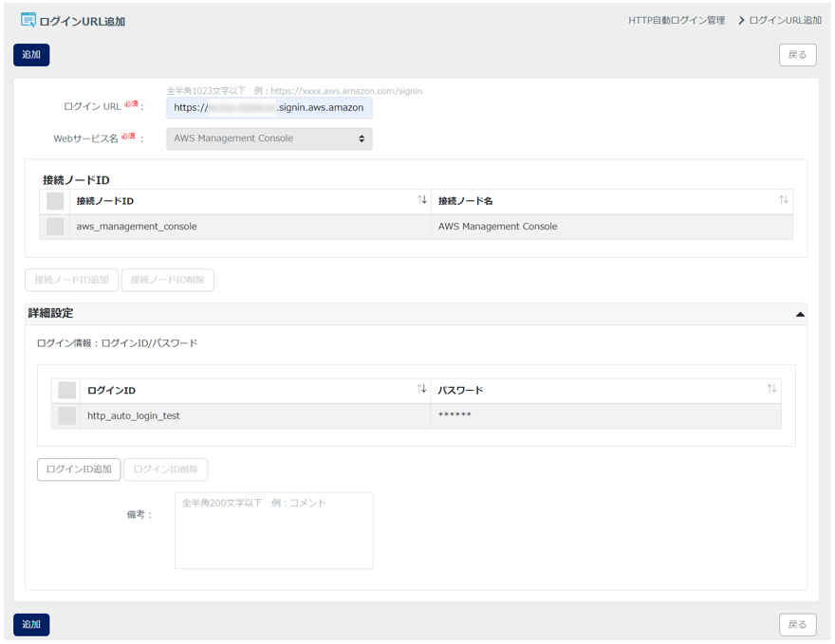Collapse the 詳細設定 section triangle

800,314
